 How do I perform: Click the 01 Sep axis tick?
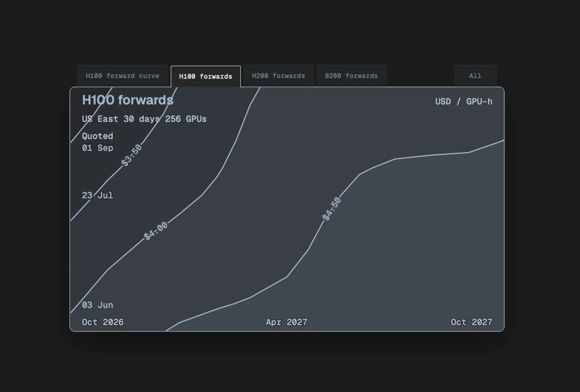click(97, 148)
